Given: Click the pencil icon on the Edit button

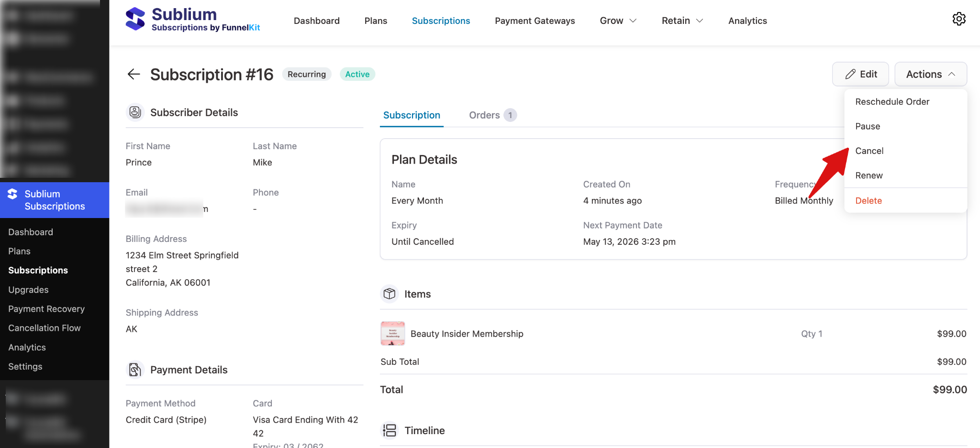Looking at the screenshot, I should pos(850,74).
